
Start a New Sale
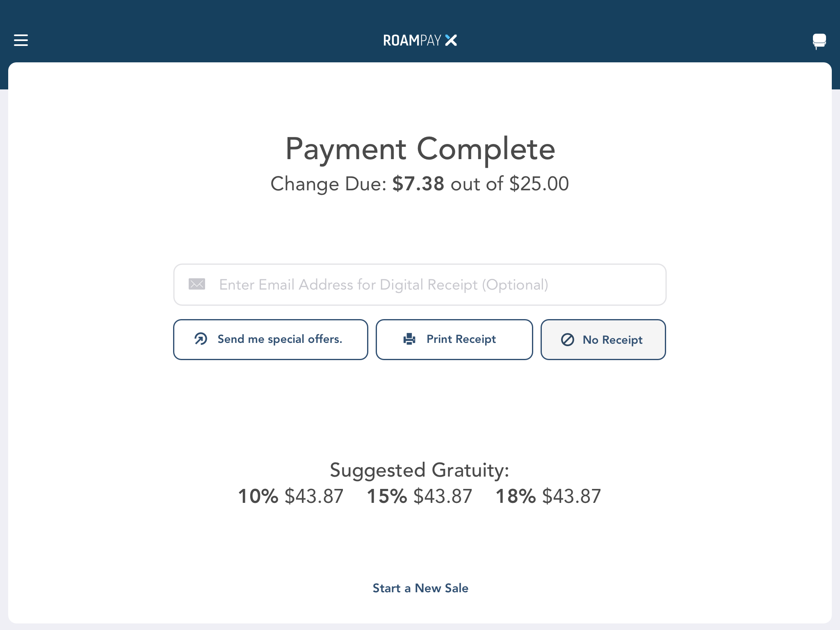(420, 588)
